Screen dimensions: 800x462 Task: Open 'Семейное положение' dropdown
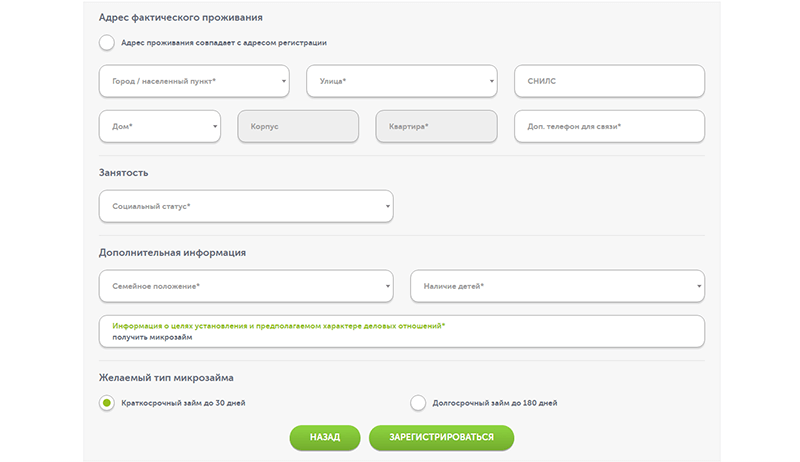pyautogui.click(x=246, y=286)
